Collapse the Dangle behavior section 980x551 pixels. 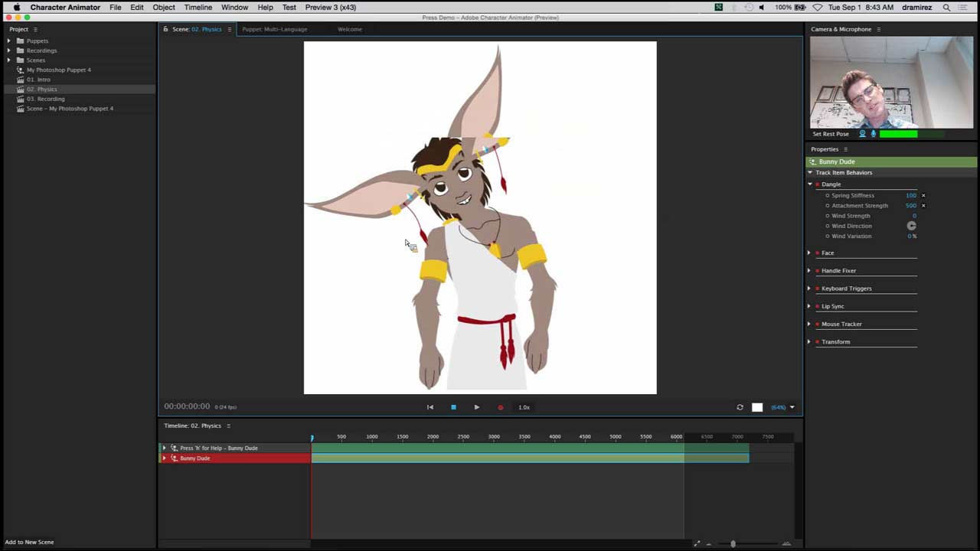pos(809,184)
